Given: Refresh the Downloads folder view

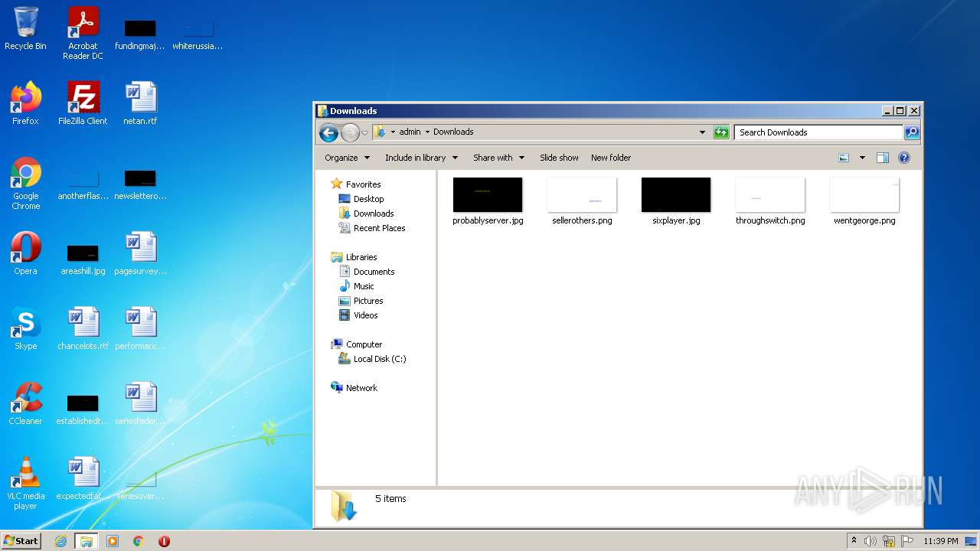Looking at the screenshot, I should click(721, 132).
